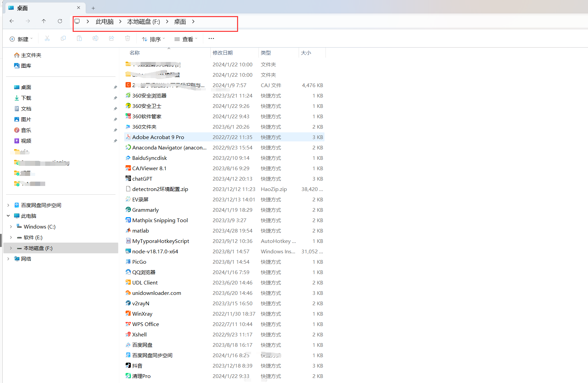This screenshot has height=383, width=588.
Task: Toggle the pin next to 图片
Action: click(115, 119)
